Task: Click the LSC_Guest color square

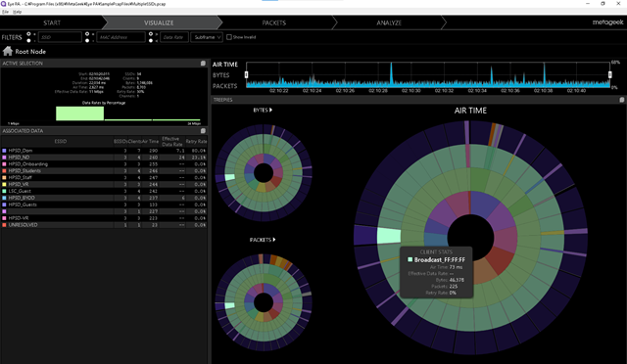Action: pyautogui.click(x=4, y=191)
